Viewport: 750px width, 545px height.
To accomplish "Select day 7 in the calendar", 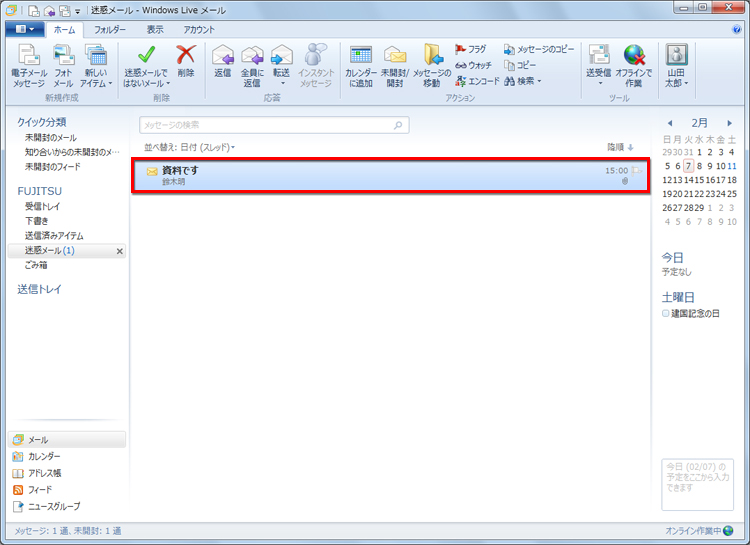I will (x=688, y=166).
